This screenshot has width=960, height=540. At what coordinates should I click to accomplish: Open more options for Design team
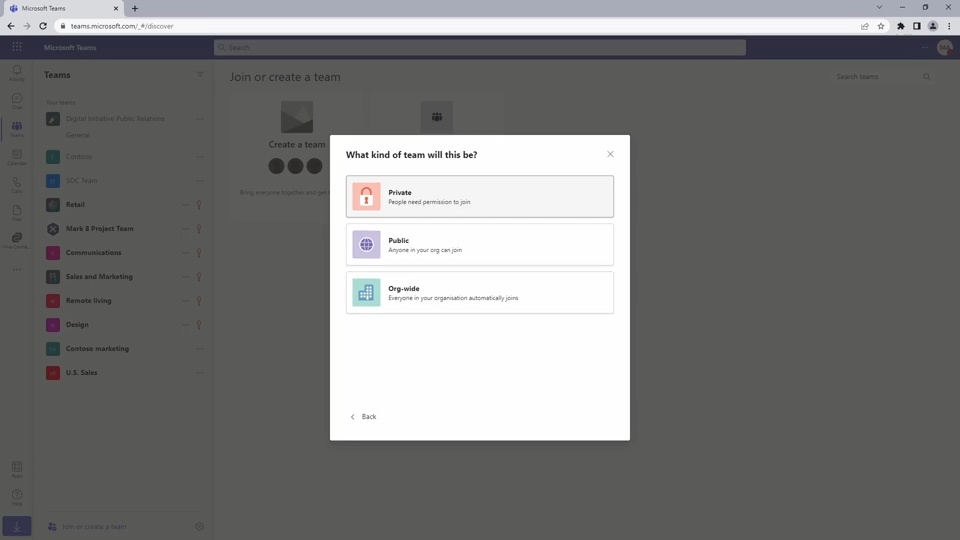[x=185, y=324]
